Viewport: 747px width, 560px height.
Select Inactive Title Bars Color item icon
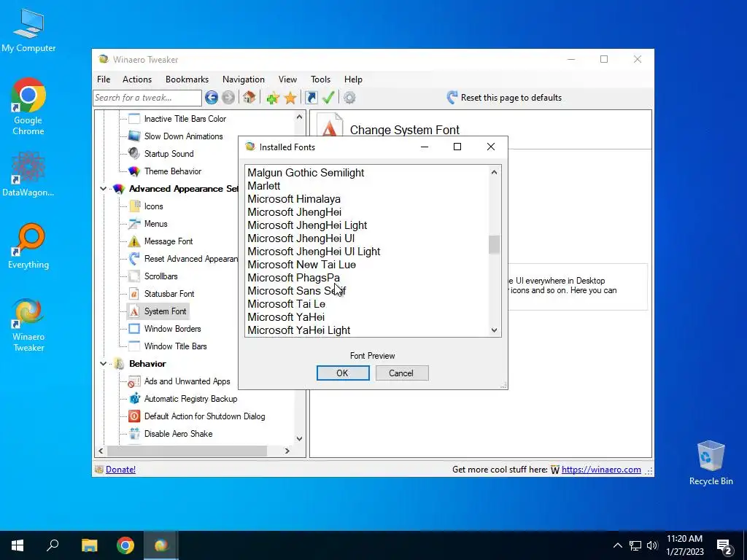134,119
